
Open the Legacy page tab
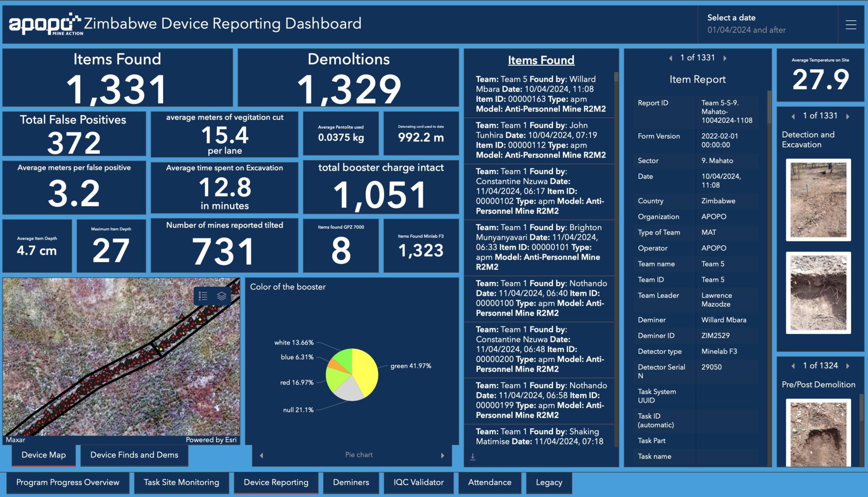(x=549, y=483)
